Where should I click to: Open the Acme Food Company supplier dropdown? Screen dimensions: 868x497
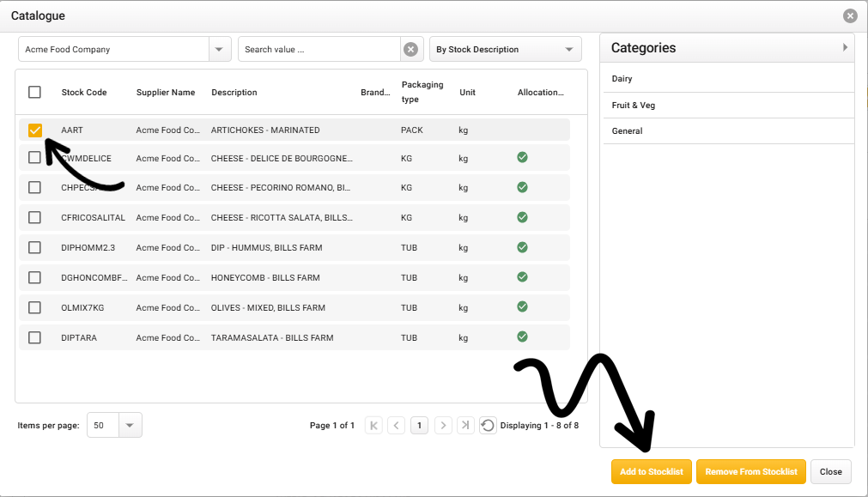221,50
